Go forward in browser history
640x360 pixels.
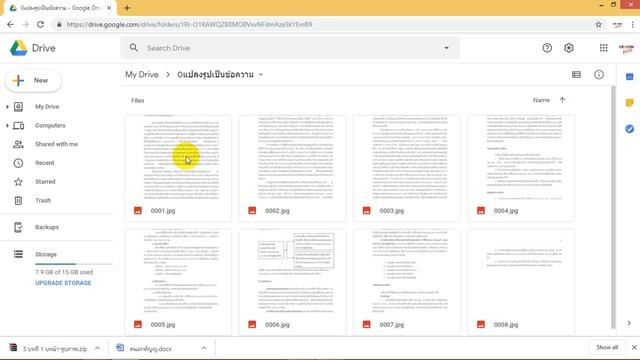(x=25, y=24)
